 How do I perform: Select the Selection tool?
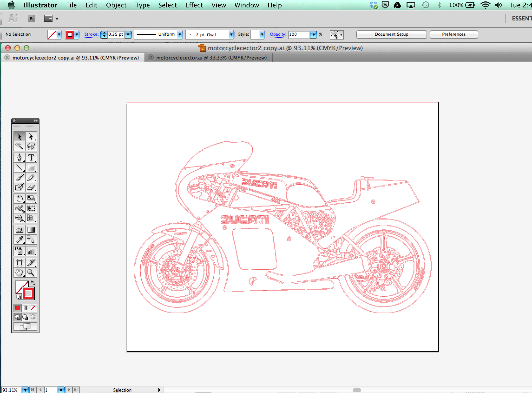point(20,136)
